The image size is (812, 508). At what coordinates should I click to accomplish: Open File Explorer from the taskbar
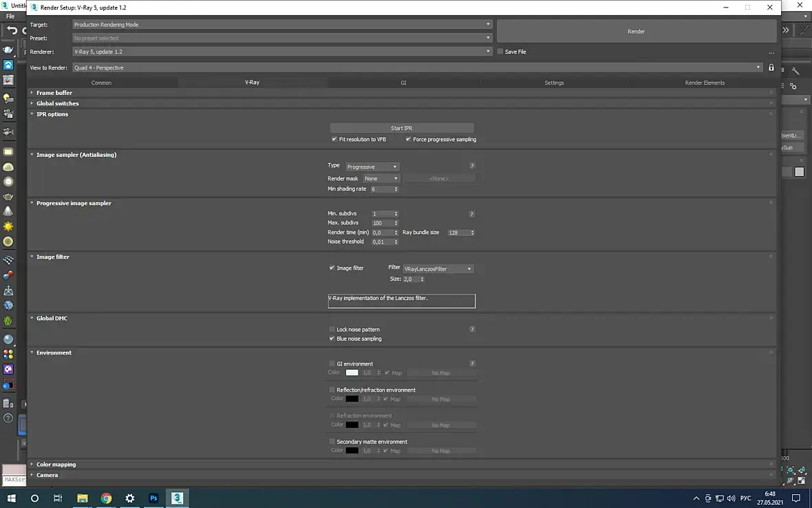[83, 498]
